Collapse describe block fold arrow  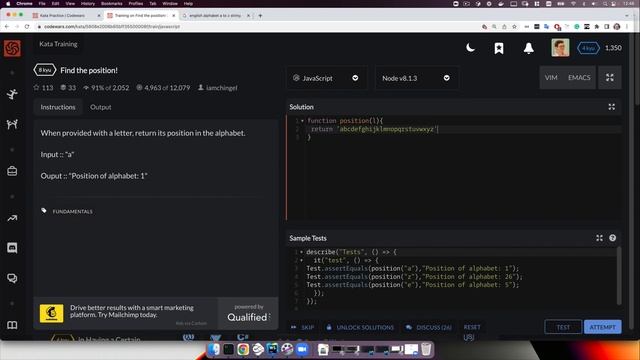302,252
